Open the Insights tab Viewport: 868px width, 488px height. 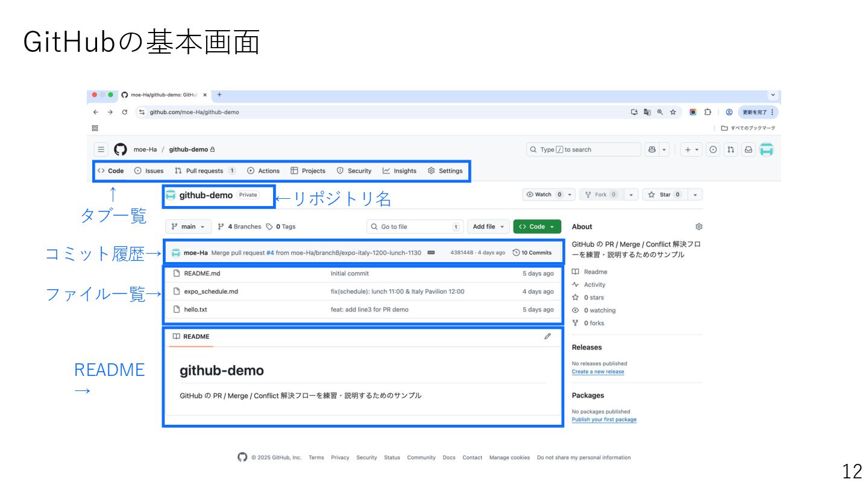(x=399, y=170)
